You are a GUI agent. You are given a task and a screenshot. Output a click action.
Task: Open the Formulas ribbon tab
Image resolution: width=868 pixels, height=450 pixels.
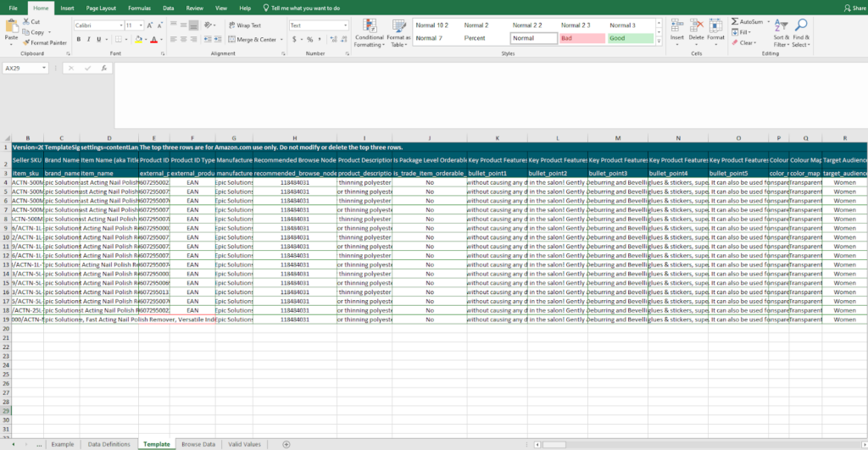[139, 8]
